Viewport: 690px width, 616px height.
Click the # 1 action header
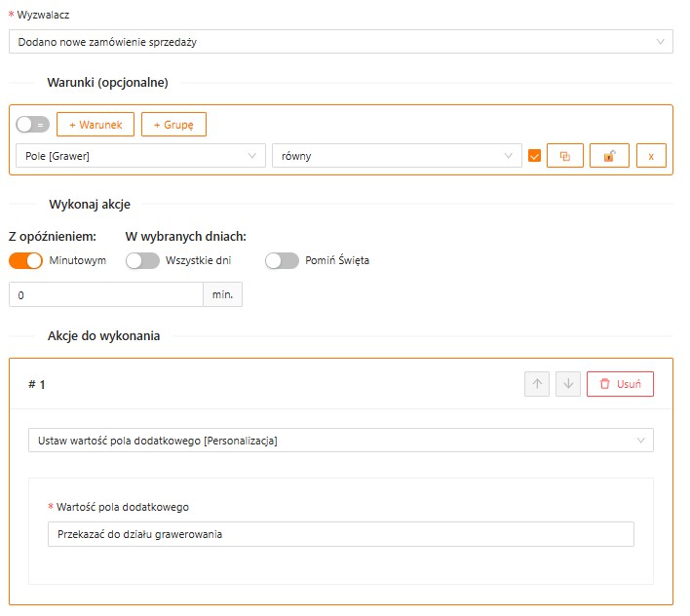pos(37,384)
